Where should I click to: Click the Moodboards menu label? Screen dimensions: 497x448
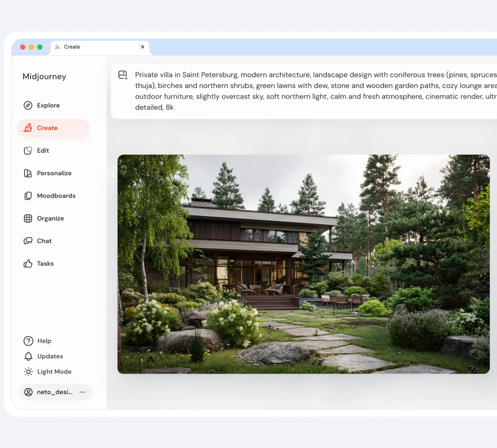(x=56, y=196)
